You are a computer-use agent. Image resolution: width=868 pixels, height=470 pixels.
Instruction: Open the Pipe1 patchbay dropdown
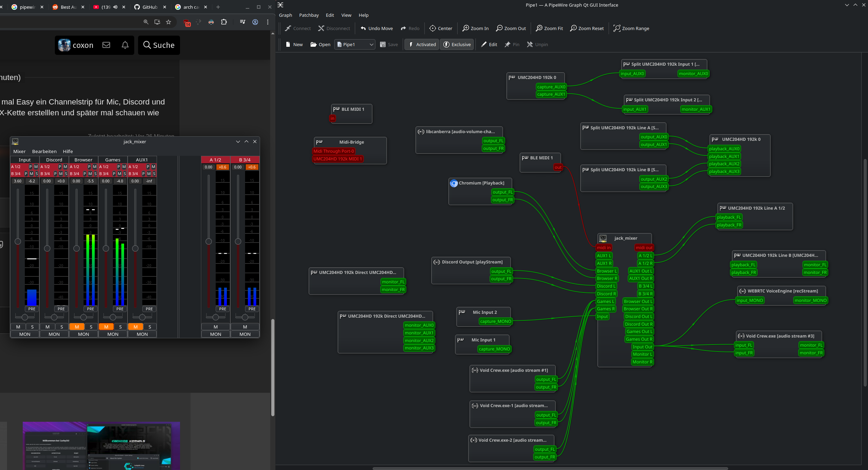coord(355,44)
